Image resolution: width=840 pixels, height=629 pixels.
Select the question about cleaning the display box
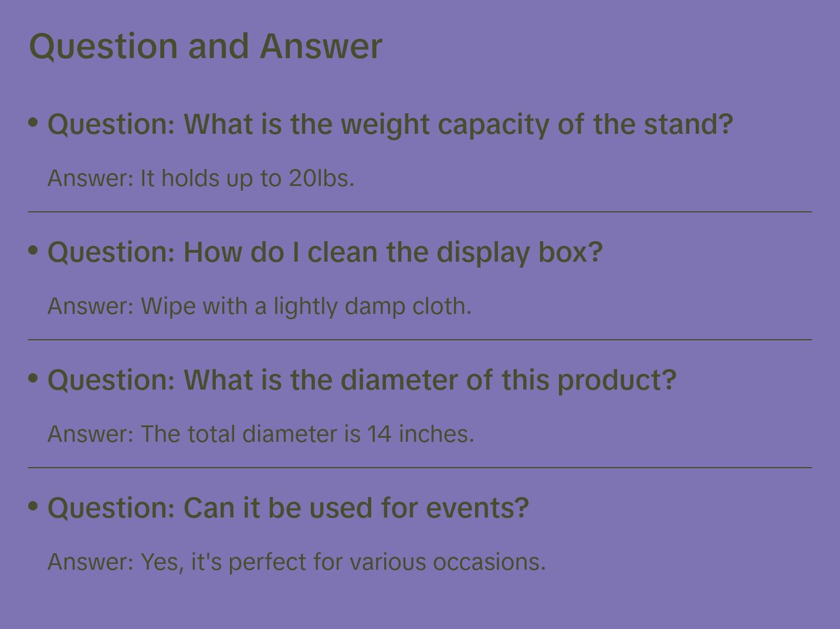point(325,252)
